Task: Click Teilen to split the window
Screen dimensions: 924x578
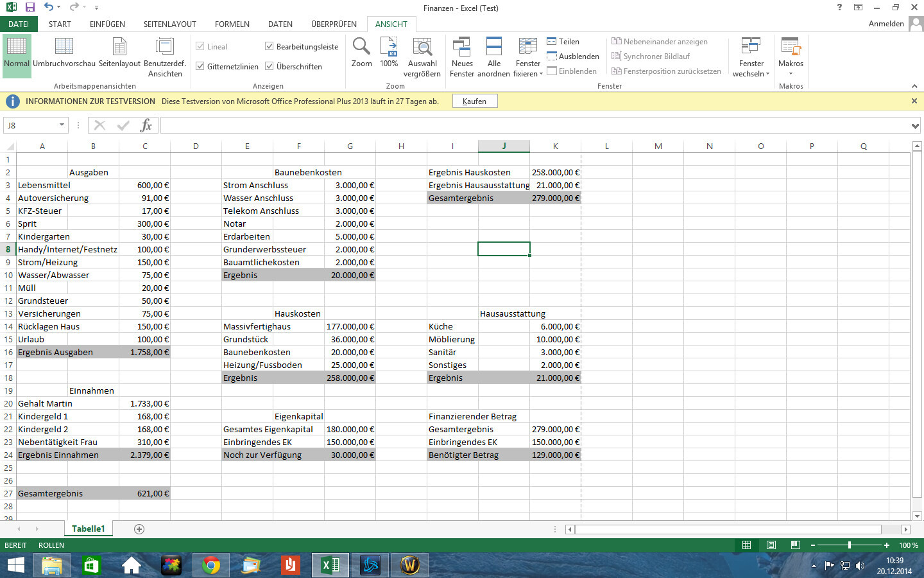Action: point(563,42)
